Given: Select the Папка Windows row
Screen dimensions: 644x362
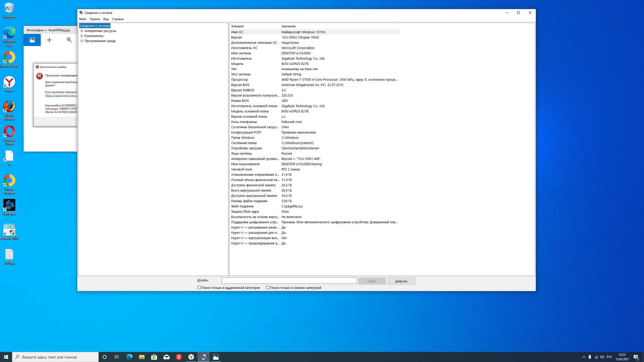Looking at the screenshot, I should (x=314, y=138).
